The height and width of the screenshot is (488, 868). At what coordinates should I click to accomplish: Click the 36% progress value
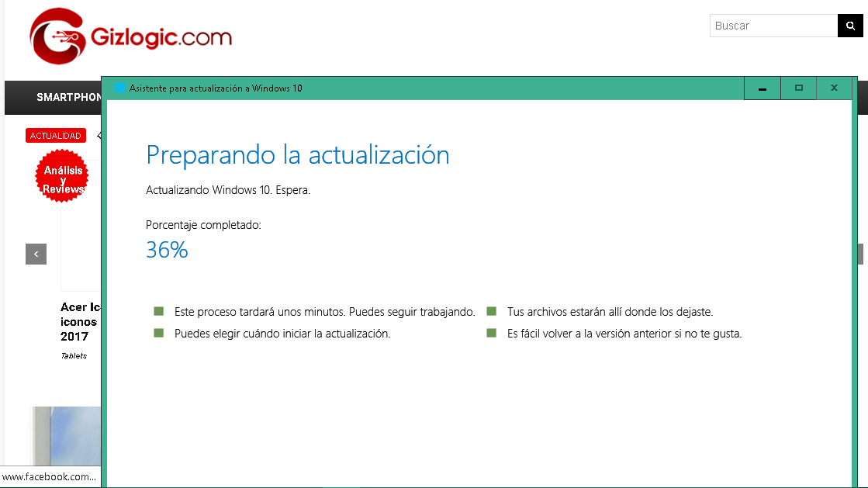(x=167, y=250)
